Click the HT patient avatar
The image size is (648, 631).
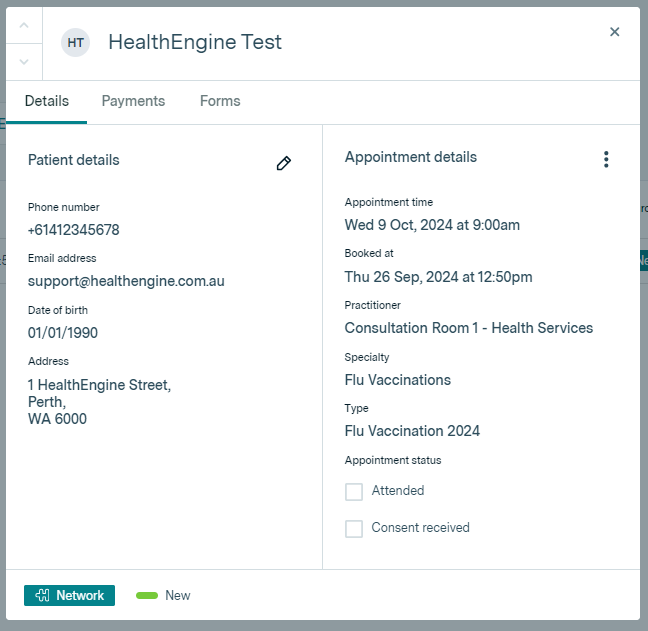[x=75, y=42]
